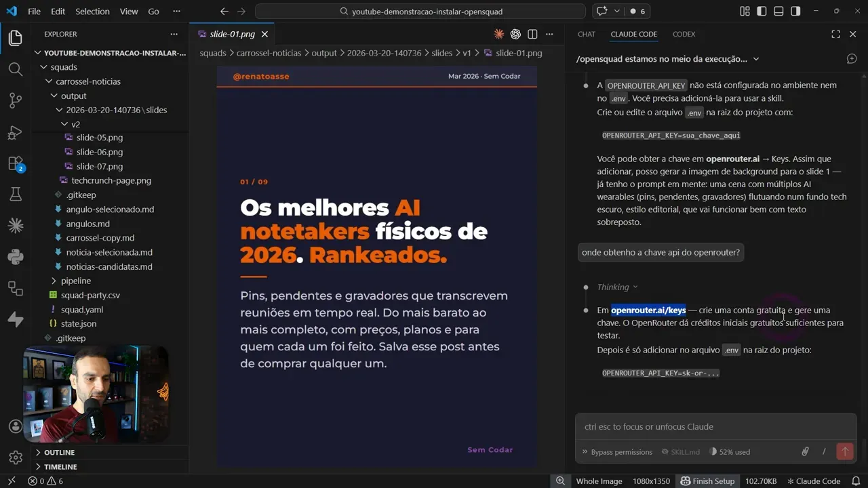
Task: Select the Source Control icon
Action: [15, 100]
